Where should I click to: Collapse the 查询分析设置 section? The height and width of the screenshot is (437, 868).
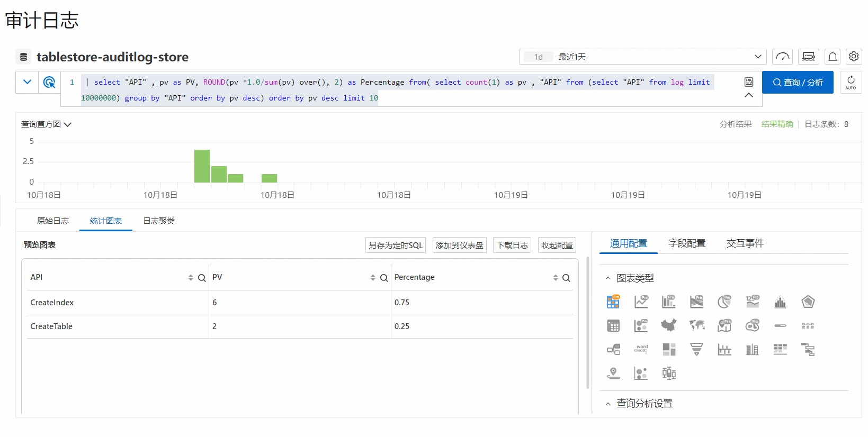608,404
